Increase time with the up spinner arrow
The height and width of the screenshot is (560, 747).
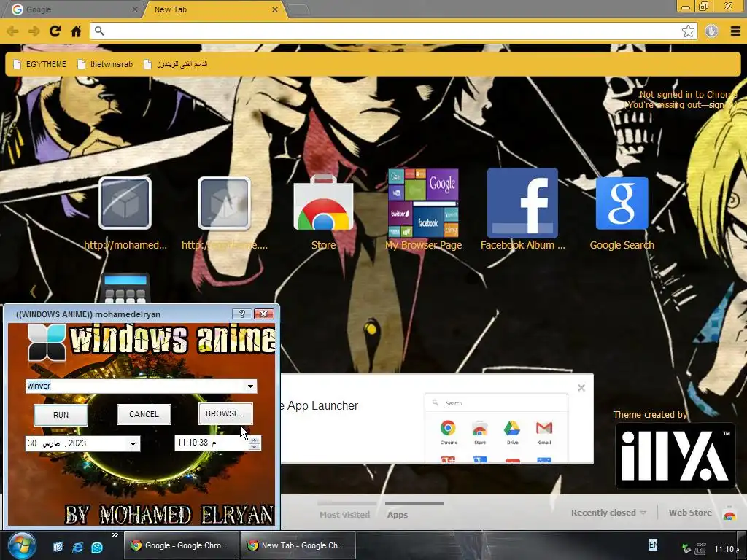pyautogui.click(x=255, y=440)
